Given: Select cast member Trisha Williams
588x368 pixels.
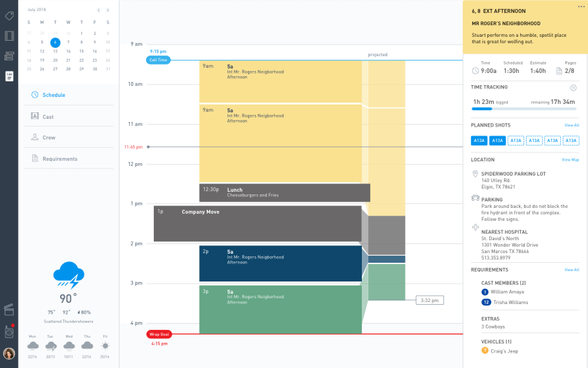Looking at the screenshot, I should click(505, 302).
